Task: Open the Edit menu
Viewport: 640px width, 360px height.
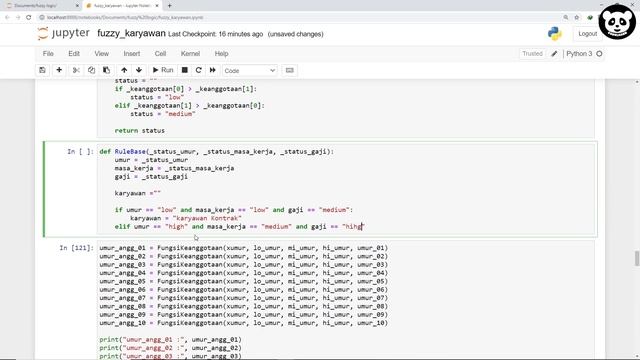Action: (74, 53)
